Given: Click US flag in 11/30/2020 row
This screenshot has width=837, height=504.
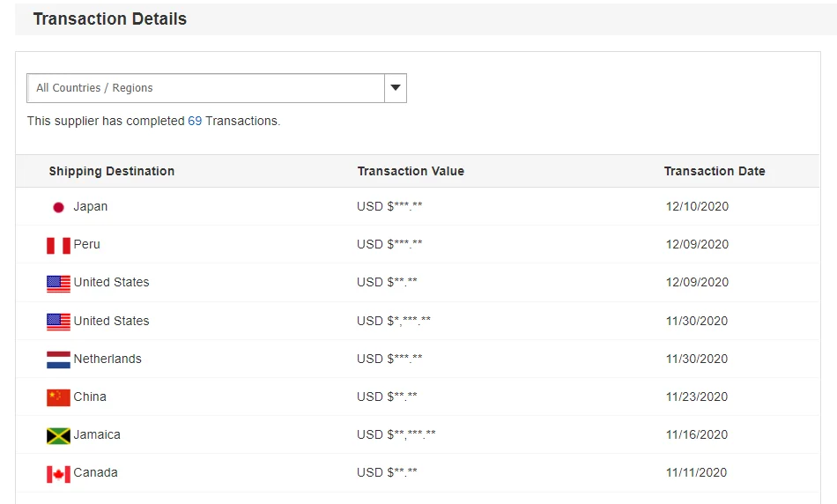Looking at the screenshot, I should tap(58, 322).
